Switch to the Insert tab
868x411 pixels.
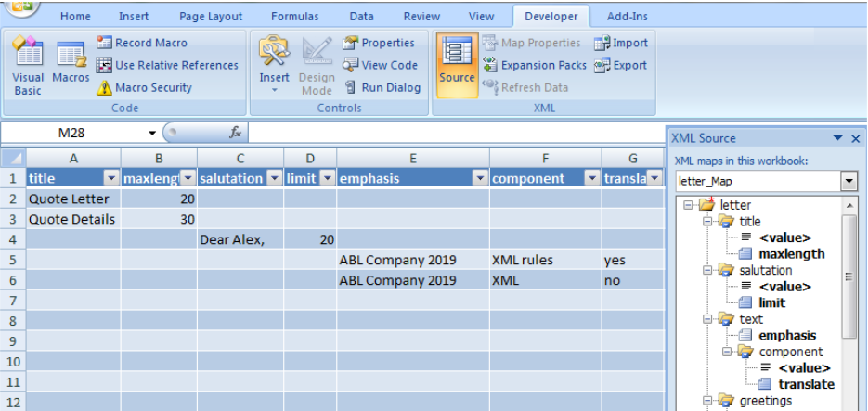134,17
